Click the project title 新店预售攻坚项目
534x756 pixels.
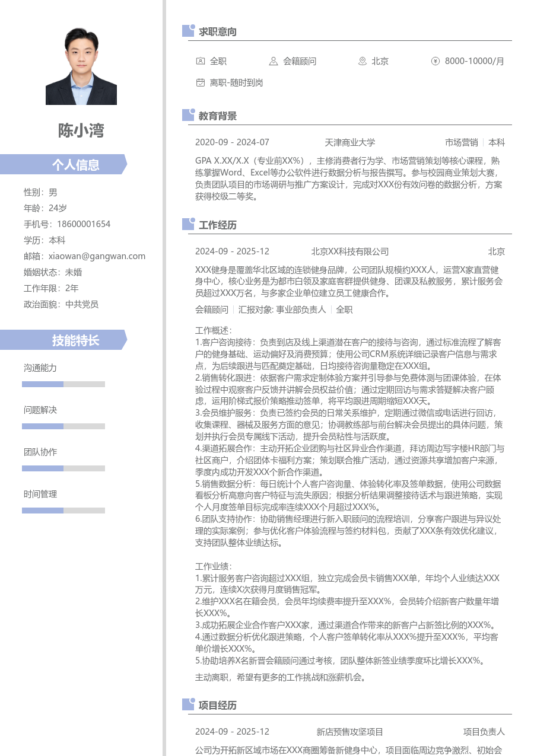point(349,732)
